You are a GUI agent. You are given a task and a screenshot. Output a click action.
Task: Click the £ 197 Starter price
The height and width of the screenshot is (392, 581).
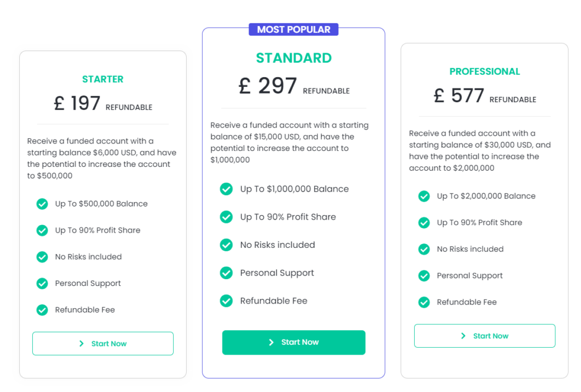click(x=78, y=103)
